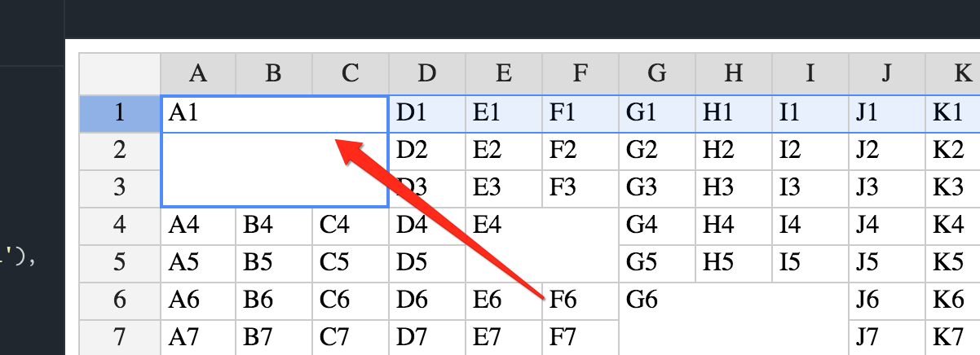
Task: Click cell C7
Action: click(351, 337)
